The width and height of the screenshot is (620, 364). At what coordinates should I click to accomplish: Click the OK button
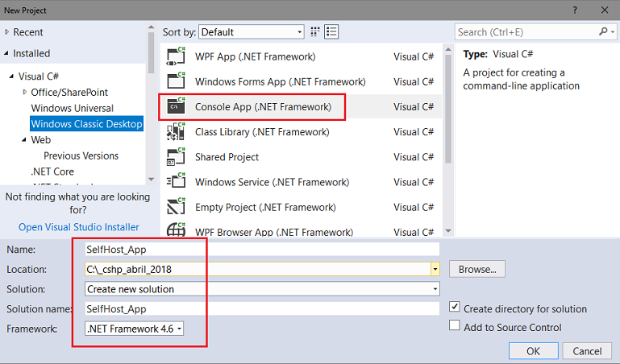534,351
